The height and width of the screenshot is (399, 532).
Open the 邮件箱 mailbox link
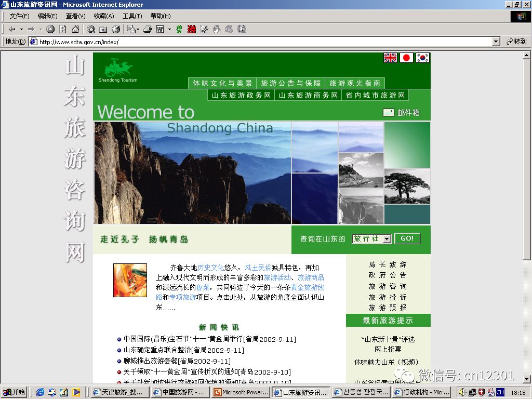click(402, 113)
